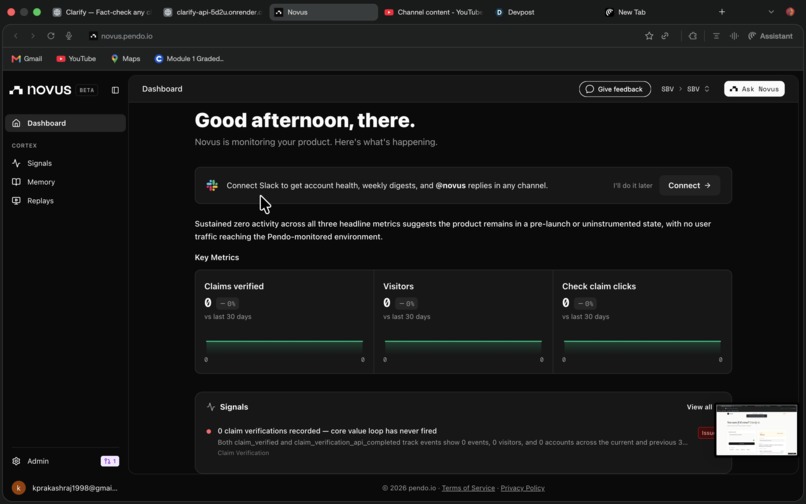
Task: Open the Claims verified metric card
Action: coord(284,321)
